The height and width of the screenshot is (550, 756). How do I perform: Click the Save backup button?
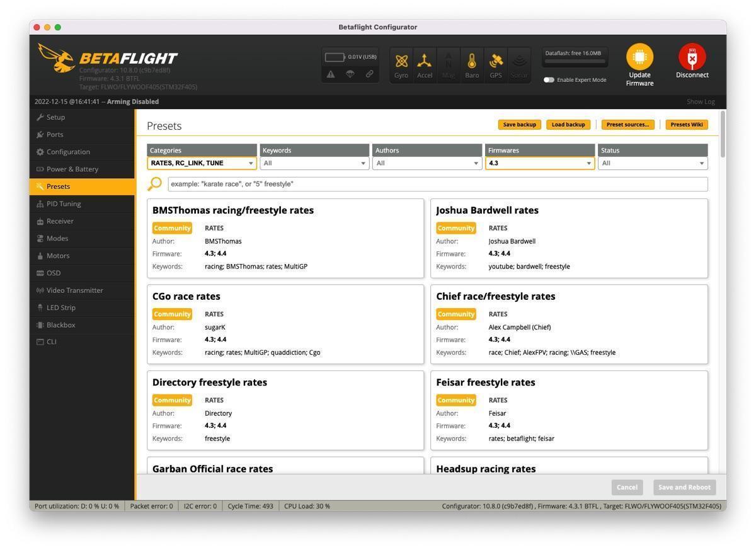click(519, 125)
